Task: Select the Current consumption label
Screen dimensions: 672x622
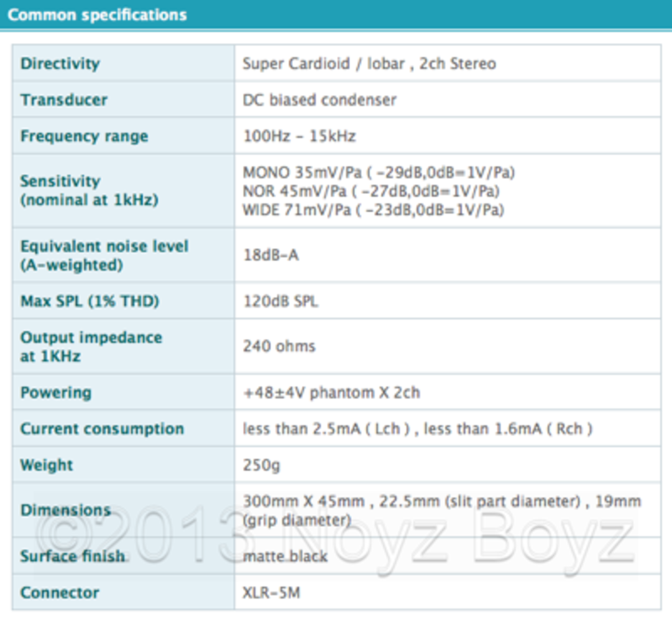Action: (102, 429)
